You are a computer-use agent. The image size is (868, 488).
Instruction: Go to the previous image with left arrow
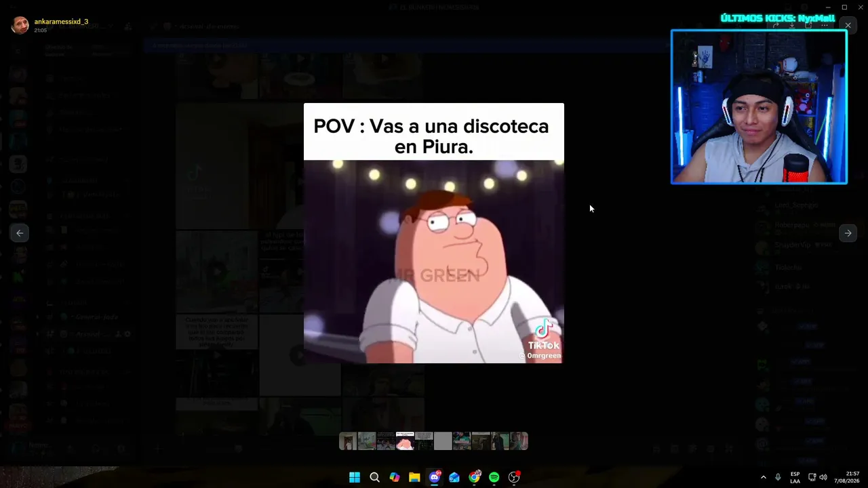click(20, 232)
